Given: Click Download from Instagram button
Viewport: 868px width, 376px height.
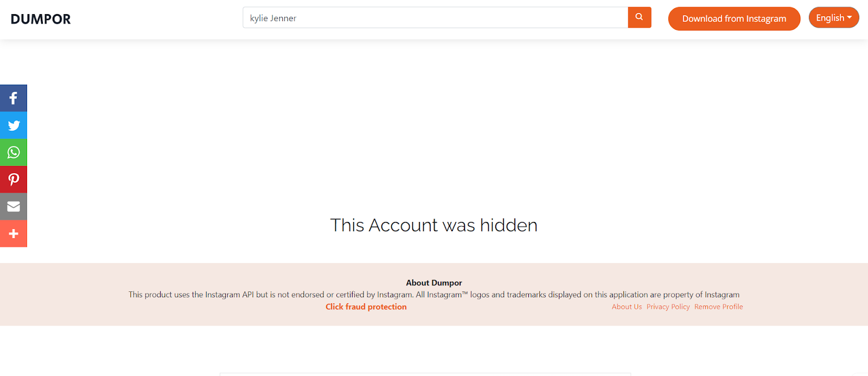Looking at the screenshot, I should 734,18.
